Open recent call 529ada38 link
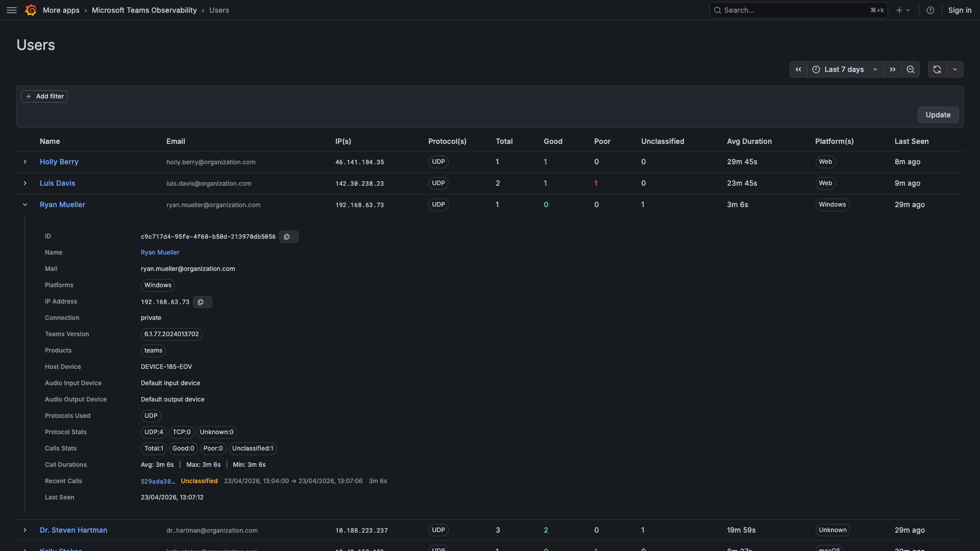Viewport: 980px width, 551px height. pos(157,481)
